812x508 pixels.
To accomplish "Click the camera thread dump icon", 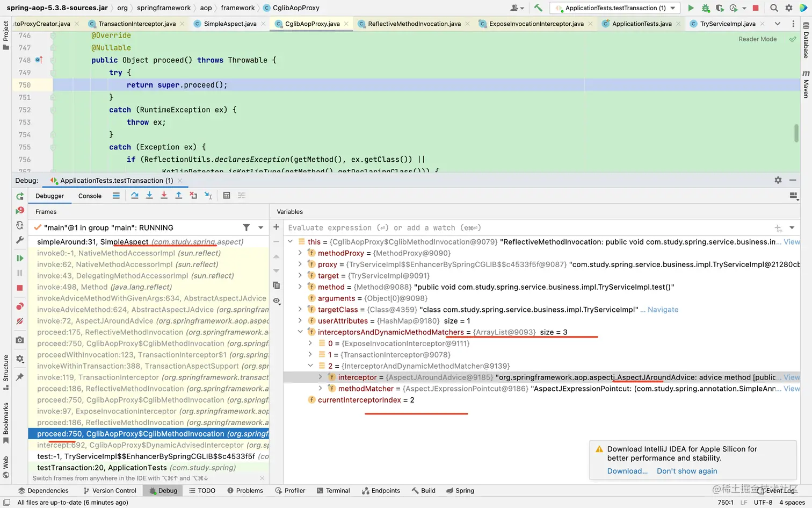I will click(20, 340).
